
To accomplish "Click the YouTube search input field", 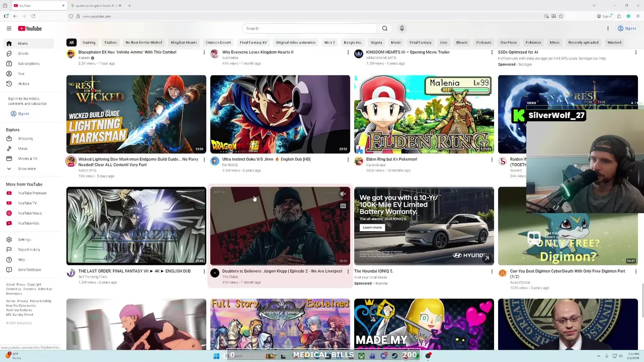I will [309, 29].
